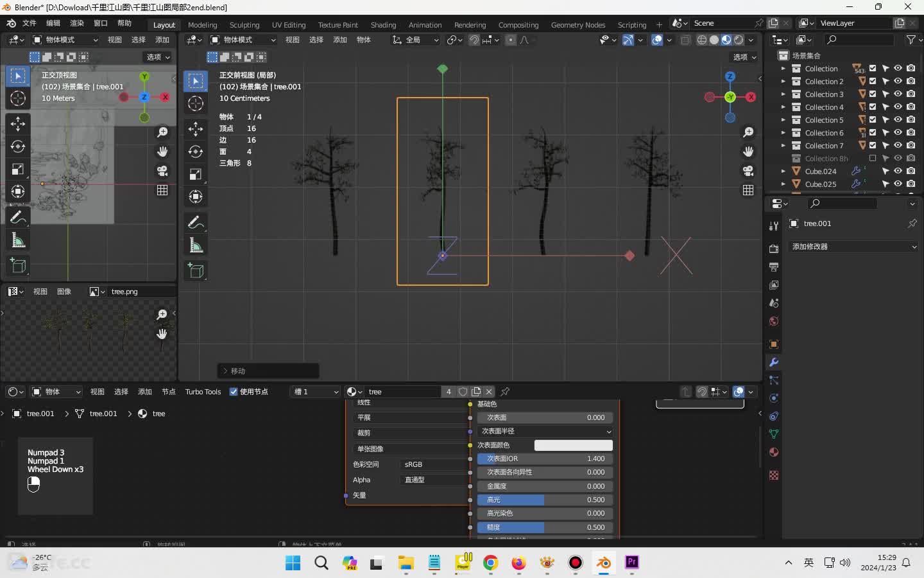924x578 pixels.
Task: Switch to Shading workspace tab
Action: coord(383,25)
